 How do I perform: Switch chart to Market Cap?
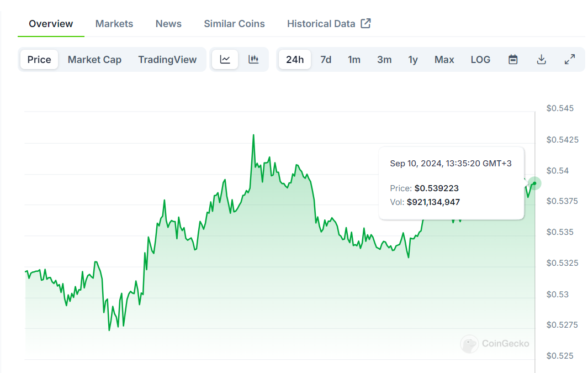coord(94,59)
